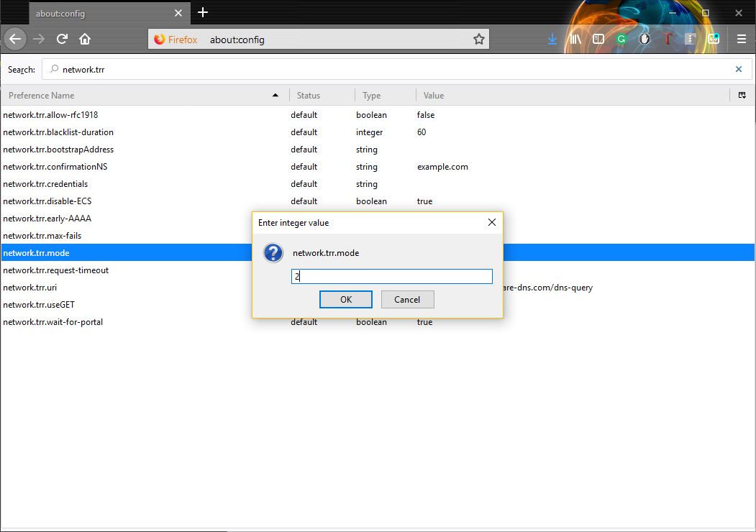Image resolution: width=756 pixels, height=532 pixels.
Task: Reload the current page
Action: (x=63, y=40)
